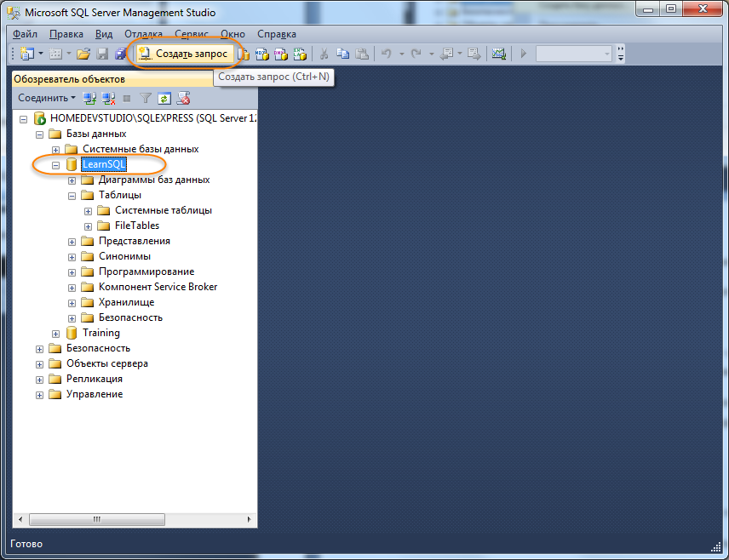Click the scroll right arrow in Object Explorer
Screen dimensions: 729x560
coord(250,519)
